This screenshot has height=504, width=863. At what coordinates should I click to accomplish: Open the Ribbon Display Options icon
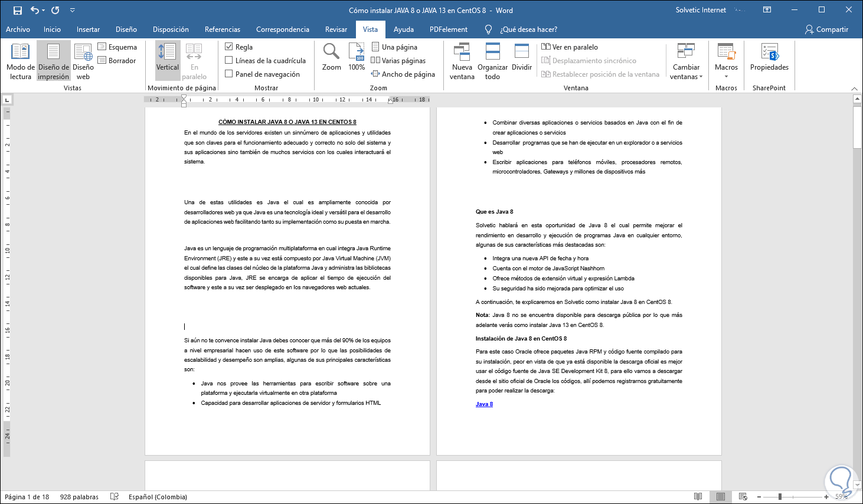coord(767,10)
